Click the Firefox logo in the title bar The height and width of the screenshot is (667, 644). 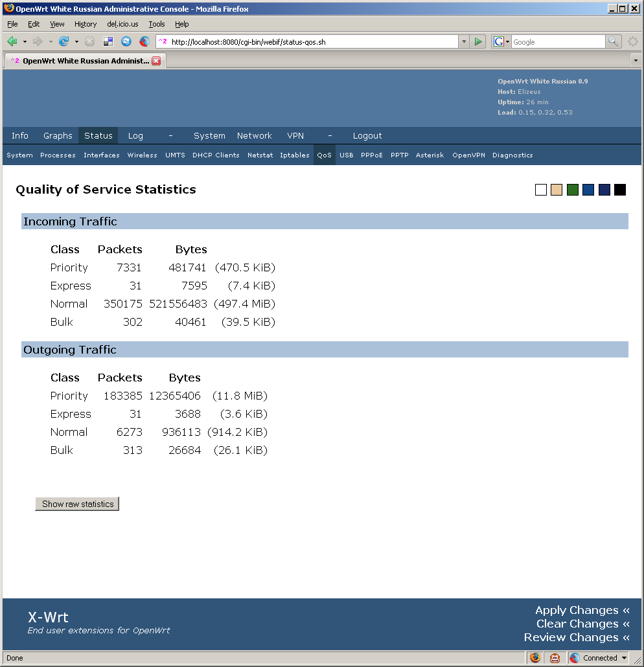pyautogui.click(x=8, y=8)
